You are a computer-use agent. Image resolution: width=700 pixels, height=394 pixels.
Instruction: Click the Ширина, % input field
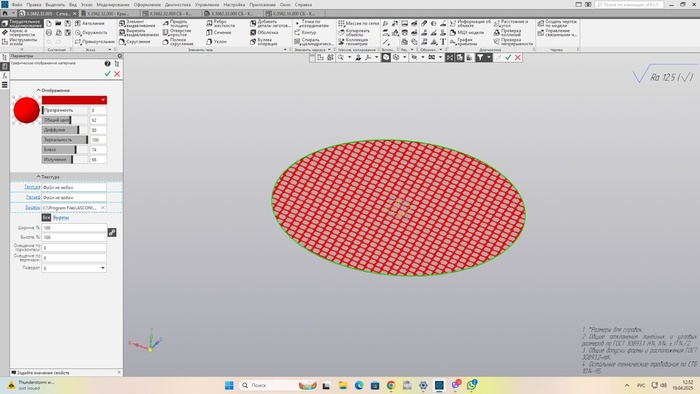74,228
